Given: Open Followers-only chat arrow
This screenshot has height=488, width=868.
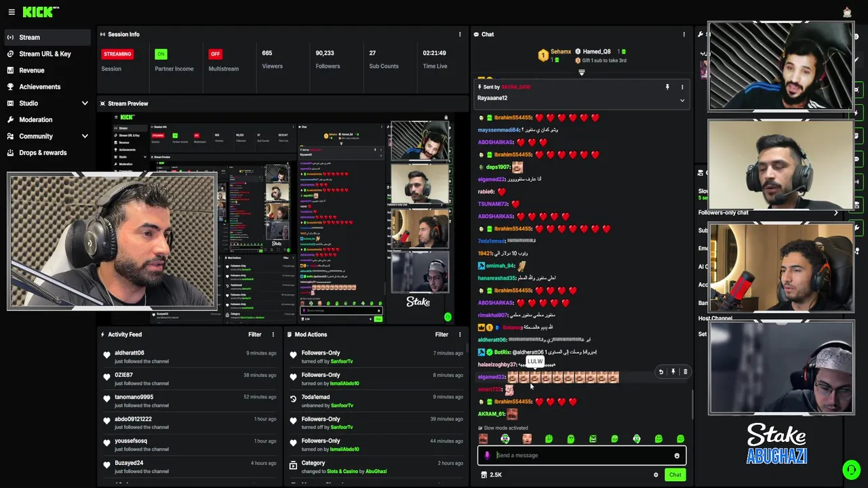Looking at the screenshot, I should (x=835, y=213).
